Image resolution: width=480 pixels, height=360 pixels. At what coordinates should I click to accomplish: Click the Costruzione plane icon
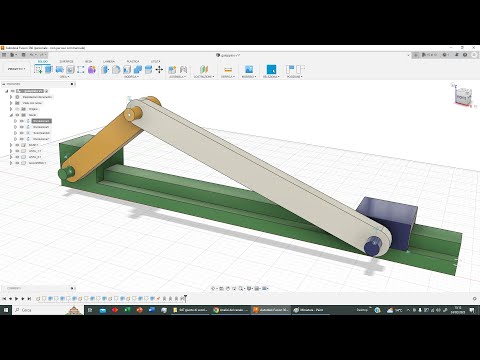pyautogui.click(x=204, y=69)
